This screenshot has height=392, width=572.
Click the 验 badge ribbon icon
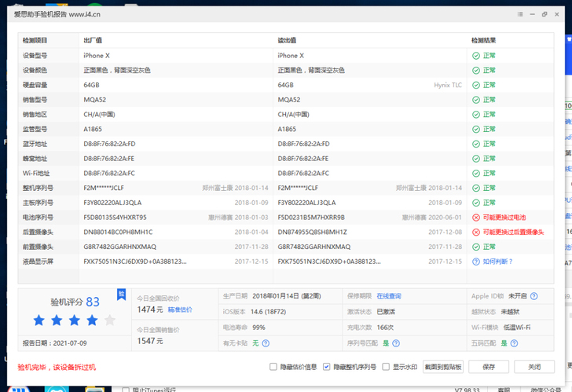point(122,295)
